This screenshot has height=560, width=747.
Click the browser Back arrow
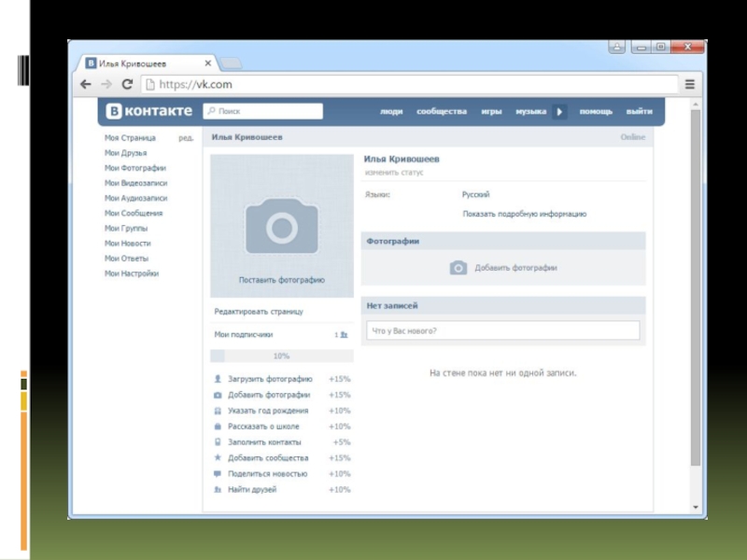(86, 84)
